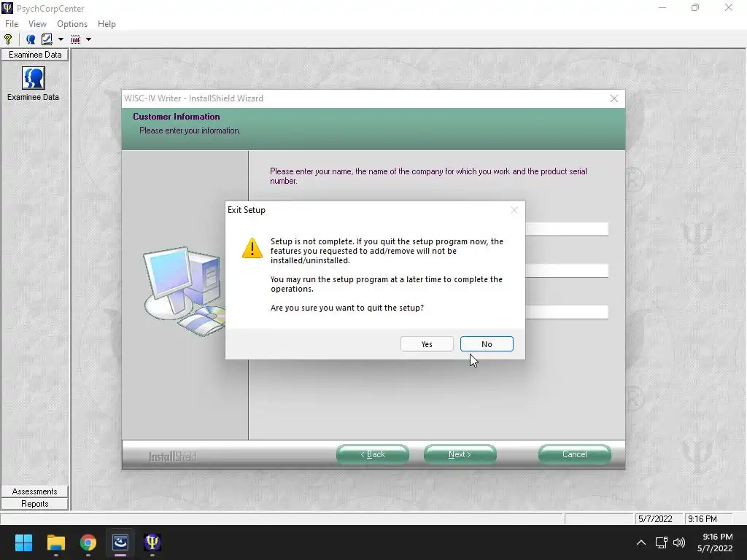Click the reports bar chart toolbar icon

coord(75,39)
